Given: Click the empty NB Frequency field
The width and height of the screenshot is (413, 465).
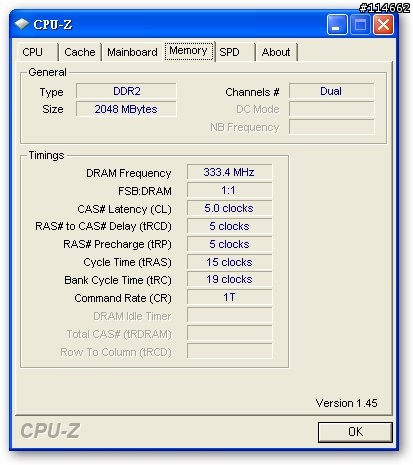Looking at the screenshot, I should (331, 127).
